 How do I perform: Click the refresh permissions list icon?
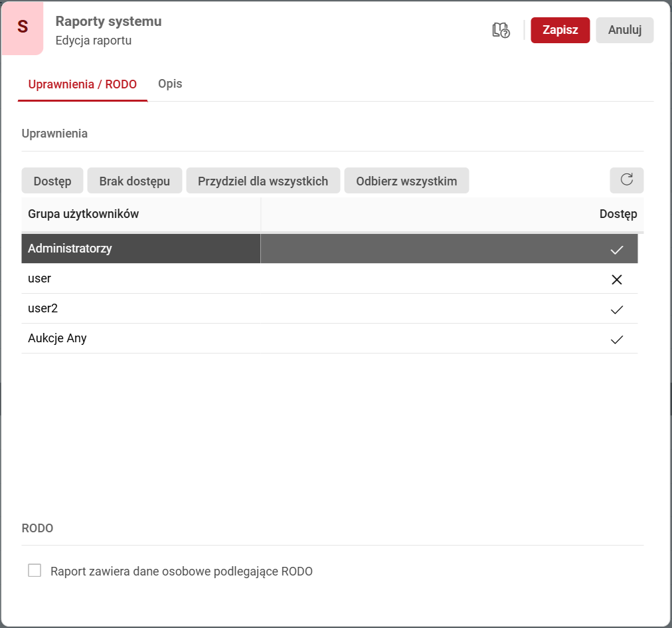coord(626,180)
